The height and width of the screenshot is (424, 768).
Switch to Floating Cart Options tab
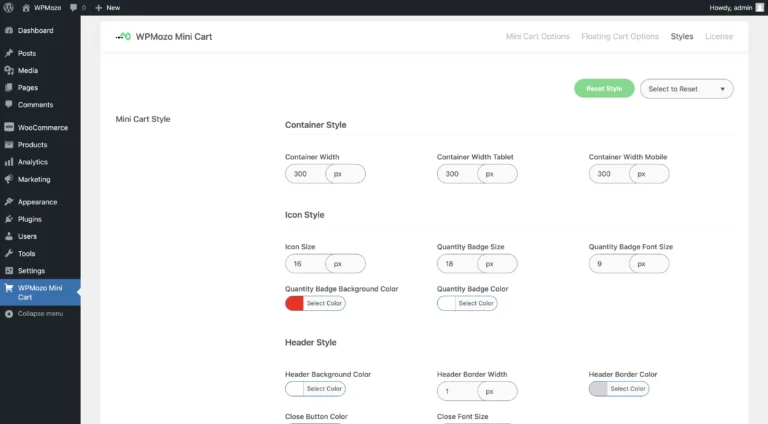[x=620, y=36]
